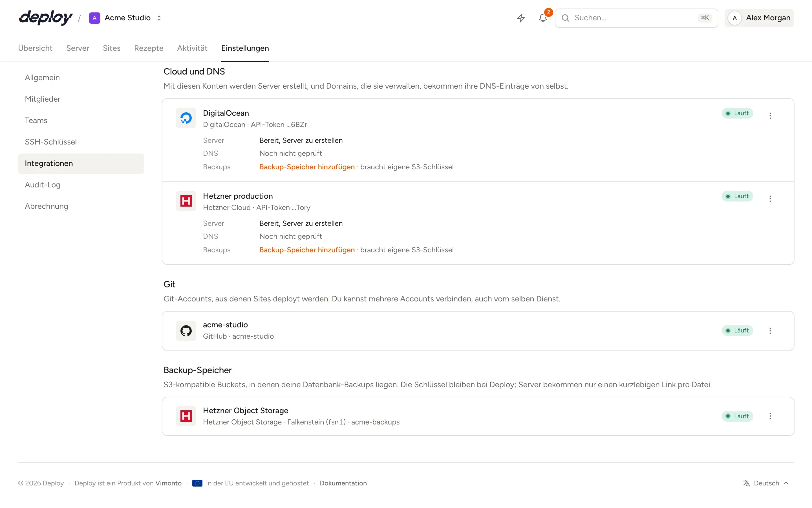Image resolution: width=812 pixels, height=508 pixels.
Task: Switch to the Sites tab
Action: click(111, 48)
